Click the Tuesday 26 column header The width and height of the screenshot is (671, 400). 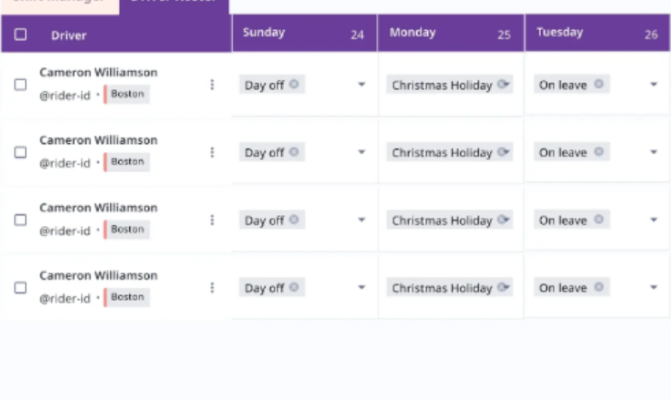point(597,33)
